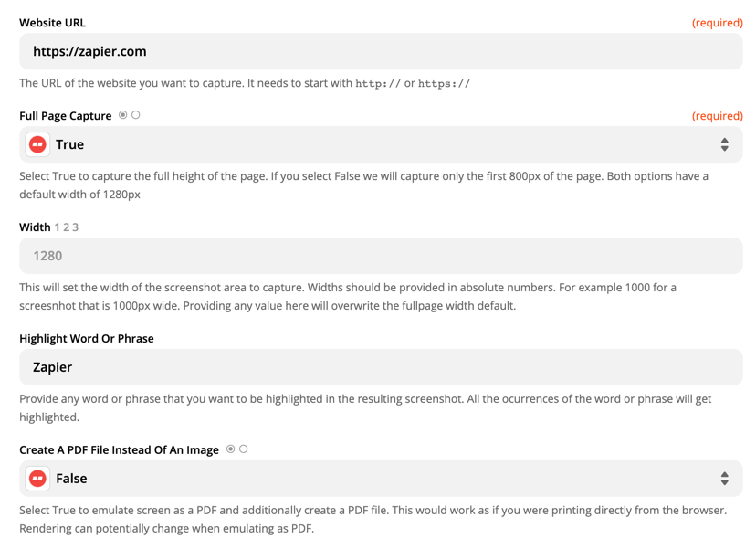Screen dimensions: 756x549
Task: Select the second radio button beside Create A PDF File
Action: [244, 449]
